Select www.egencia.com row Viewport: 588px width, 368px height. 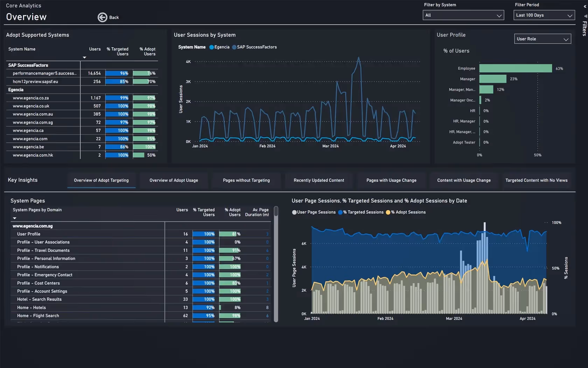82,139
